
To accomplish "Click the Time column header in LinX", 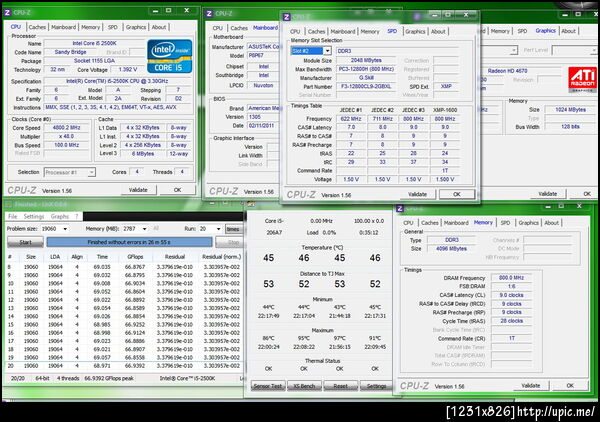I will (102, 257).
